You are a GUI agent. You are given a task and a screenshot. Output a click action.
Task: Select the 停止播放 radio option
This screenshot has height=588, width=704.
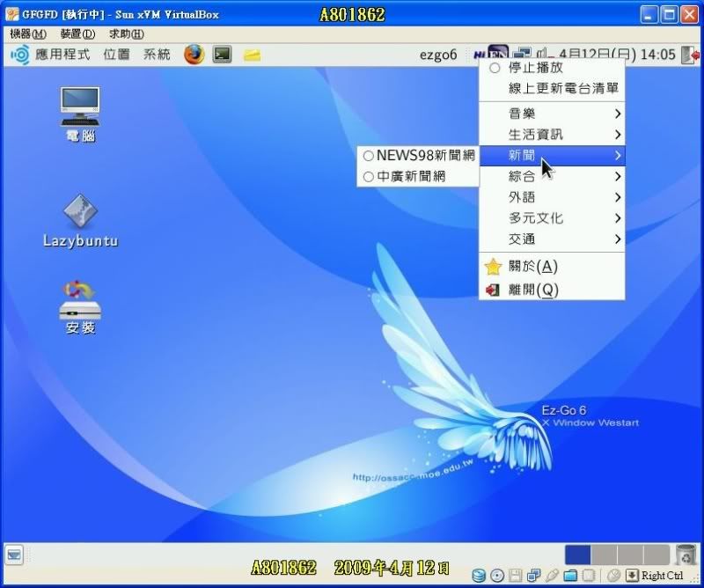pos(552,68)
